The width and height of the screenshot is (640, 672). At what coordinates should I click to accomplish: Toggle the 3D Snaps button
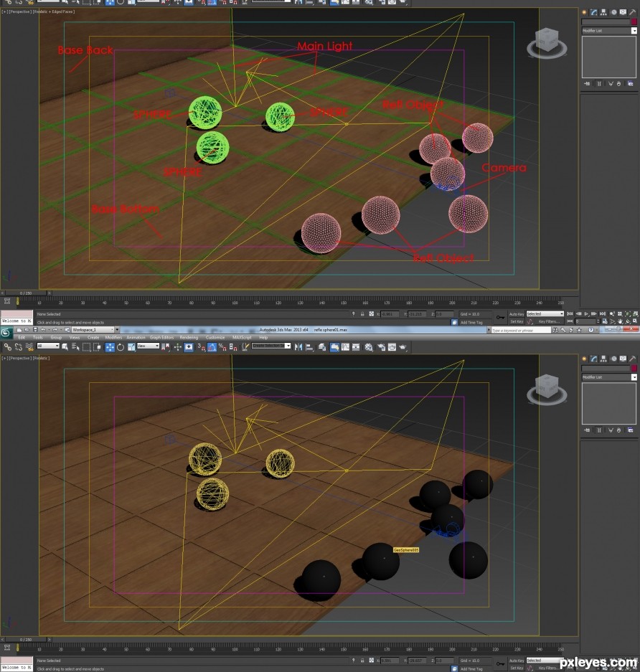click(x=200, y=346)
